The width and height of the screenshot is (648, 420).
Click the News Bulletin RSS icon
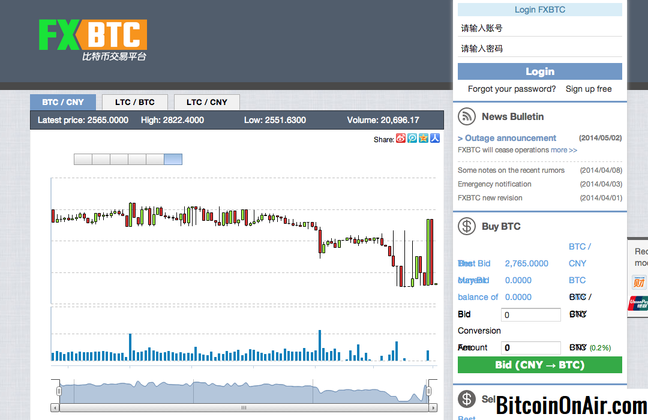467,117
